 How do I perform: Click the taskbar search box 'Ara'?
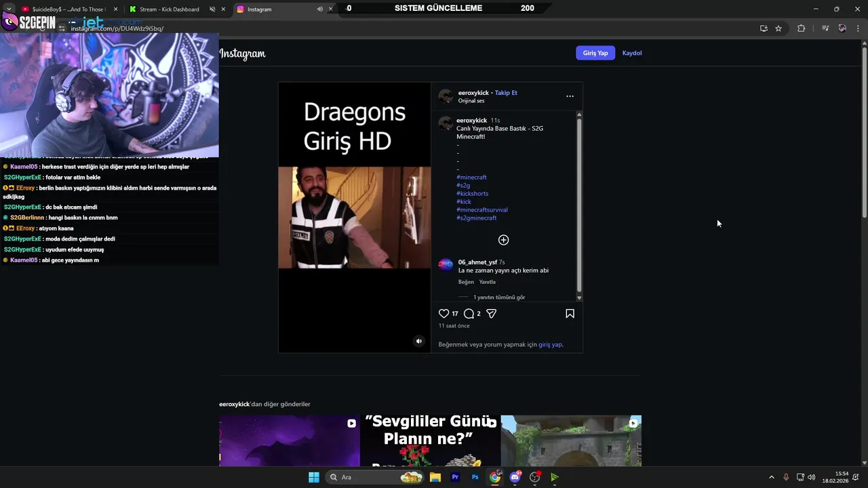375,477
